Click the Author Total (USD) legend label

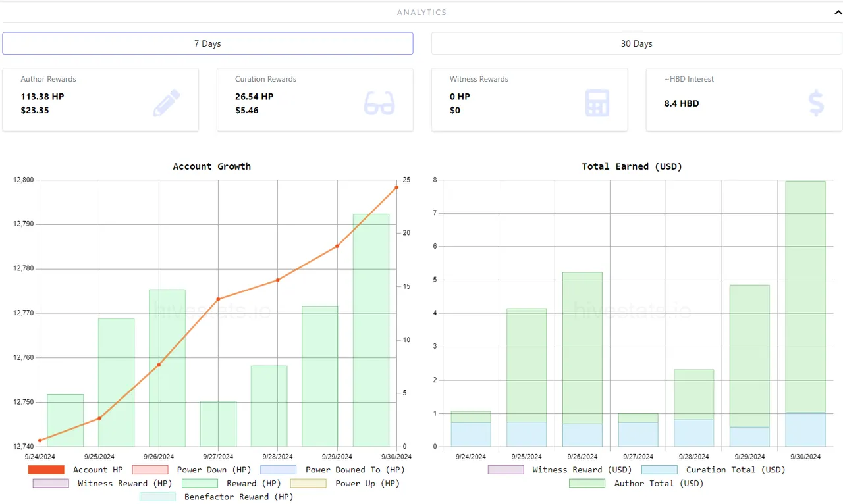click(x=659, y=484)
